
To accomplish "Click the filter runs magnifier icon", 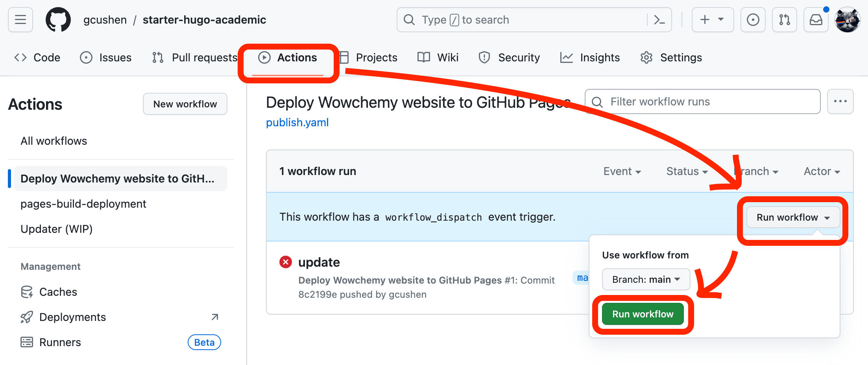I will pos(597,102).
